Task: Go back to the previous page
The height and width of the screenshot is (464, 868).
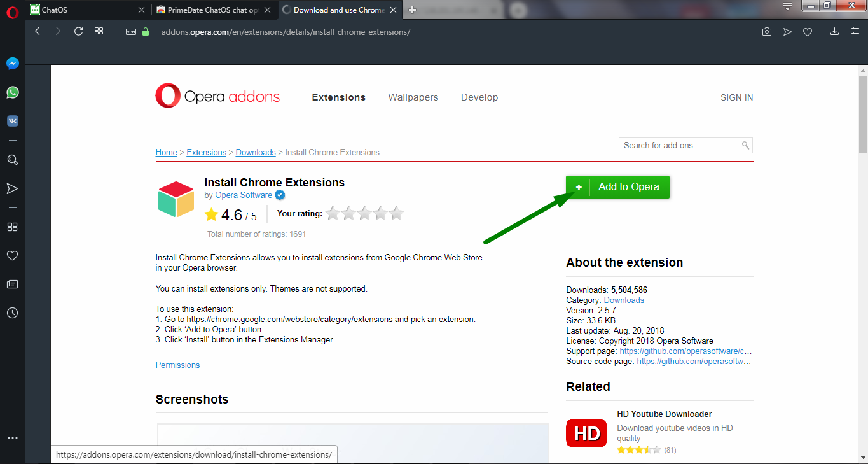Action: (38, 31)
